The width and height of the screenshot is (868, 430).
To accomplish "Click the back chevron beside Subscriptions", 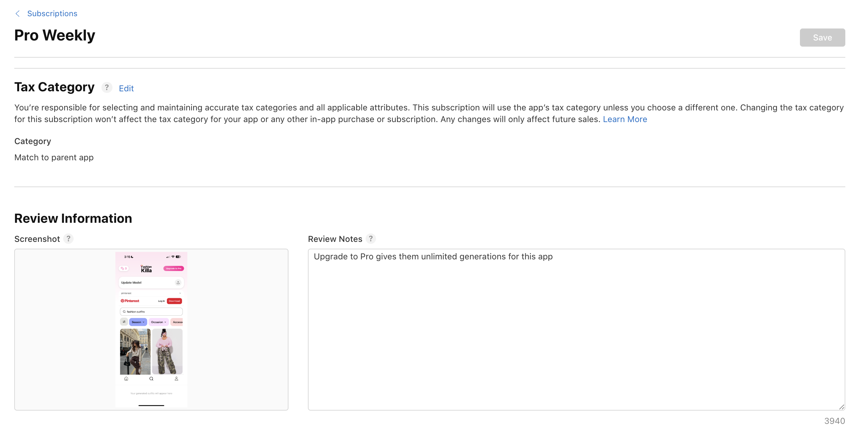I will pyautogui.click(x=18, y=14).
